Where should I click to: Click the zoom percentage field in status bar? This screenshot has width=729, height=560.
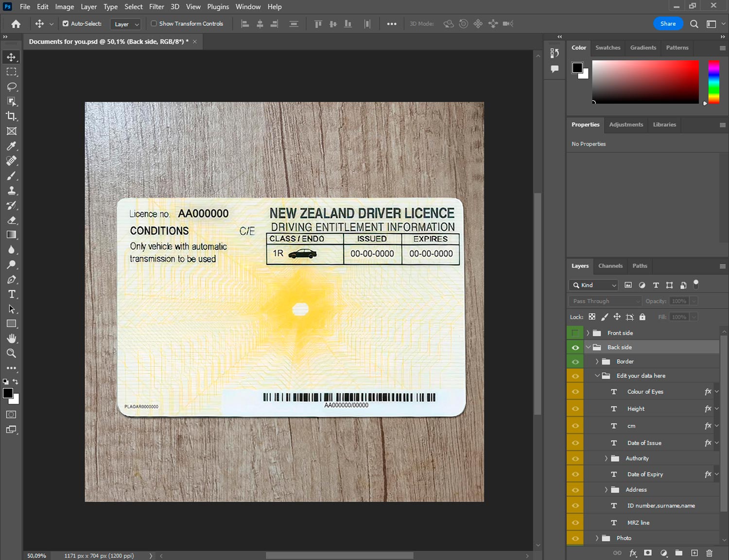click(x=36, y=556)
